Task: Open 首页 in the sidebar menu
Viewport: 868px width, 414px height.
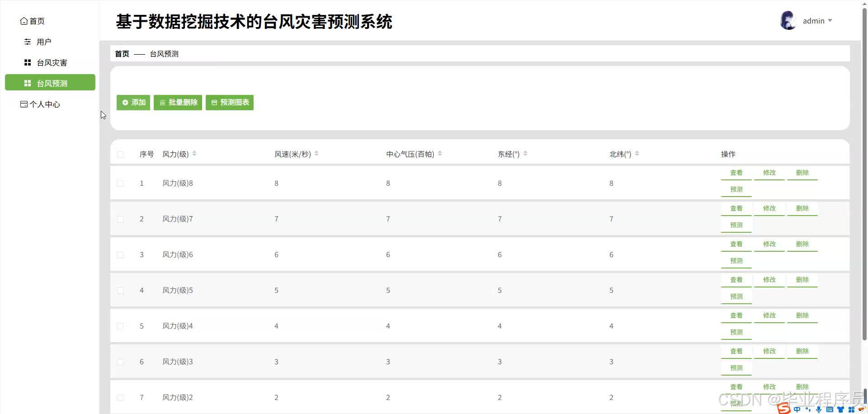Action: coord(37,21)
